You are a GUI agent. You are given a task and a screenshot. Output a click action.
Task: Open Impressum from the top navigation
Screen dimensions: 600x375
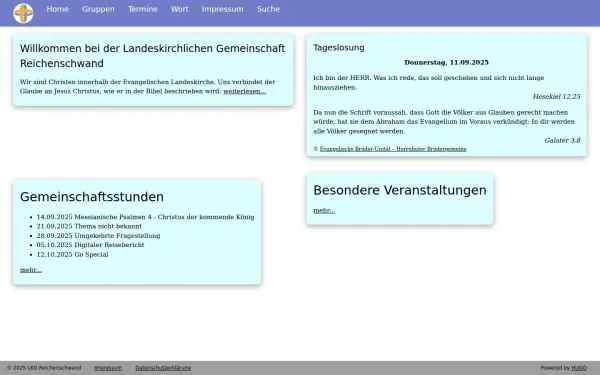pos(222,9)
